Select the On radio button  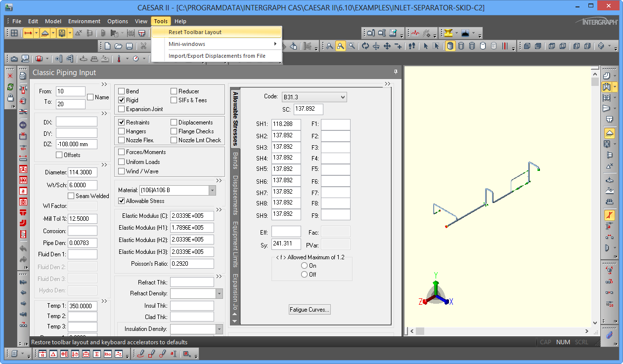305,266
